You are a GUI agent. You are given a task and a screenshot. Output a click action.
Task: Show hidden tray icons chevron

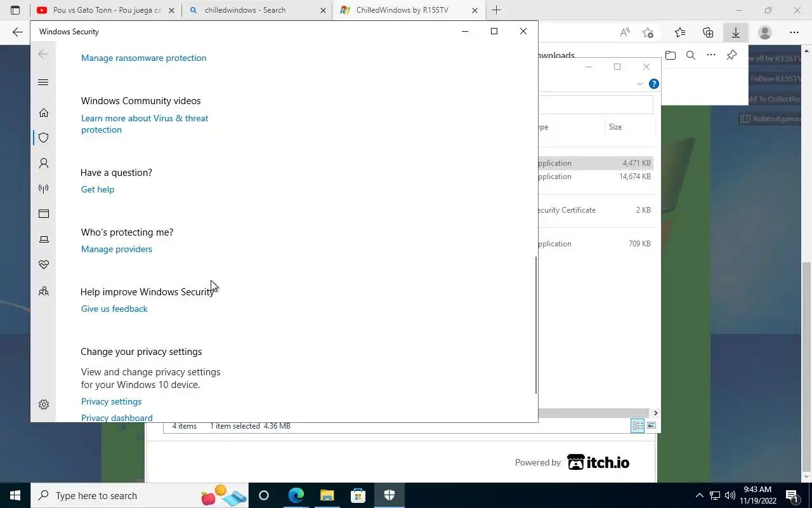[700, 495]
